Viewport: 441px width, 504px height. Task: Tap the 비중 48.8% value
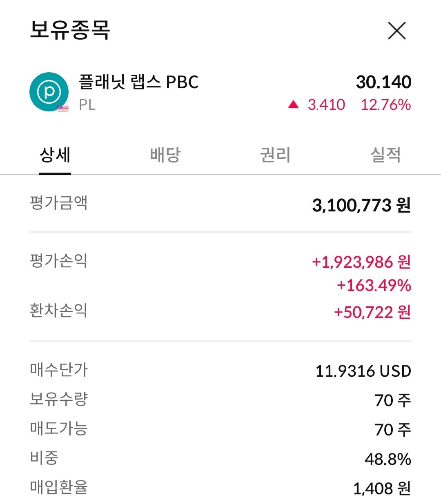[x=388, y=459]
